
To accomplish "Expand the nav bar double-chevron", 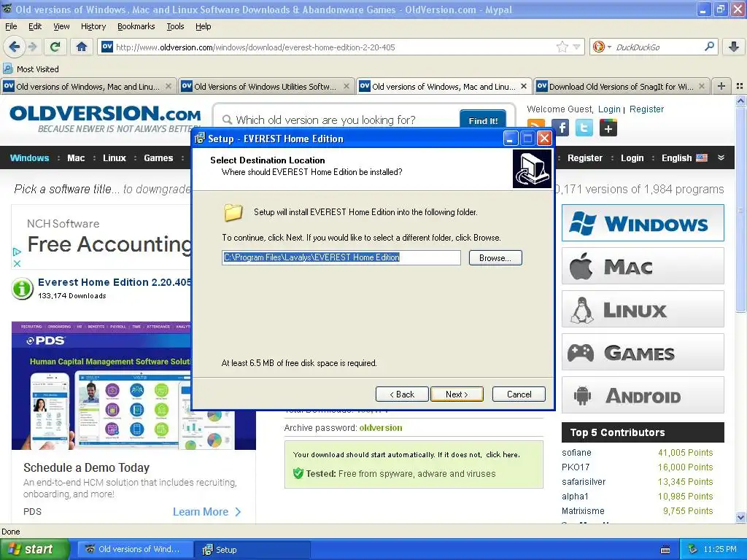I will pyautogui.click(x=721, y=158).
